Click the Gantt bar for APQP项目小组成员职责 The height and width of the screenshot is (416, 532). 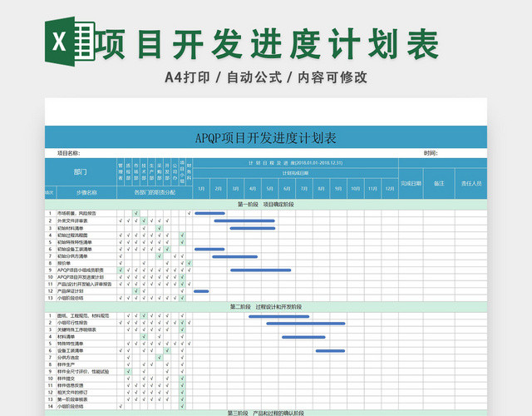(260, 270)
